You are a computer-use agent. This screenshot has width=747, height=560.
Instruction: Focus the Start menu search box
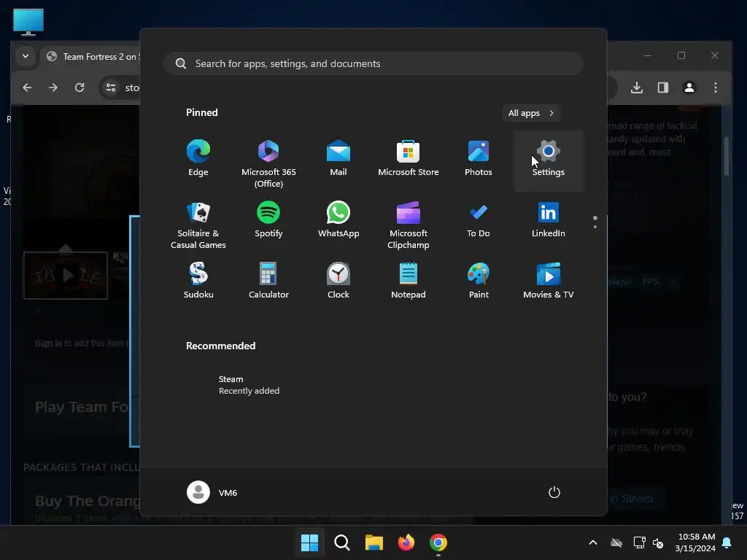coord(373,63)
